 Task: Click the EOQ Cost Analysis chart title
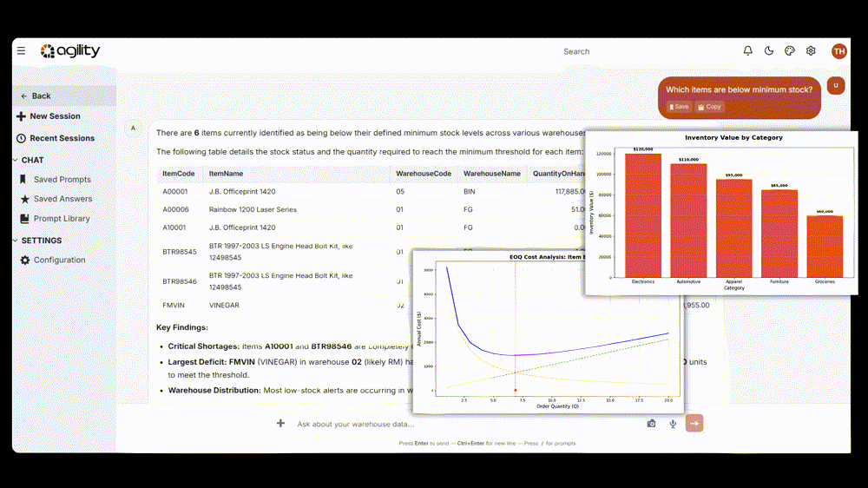click(x=547, y=257)
